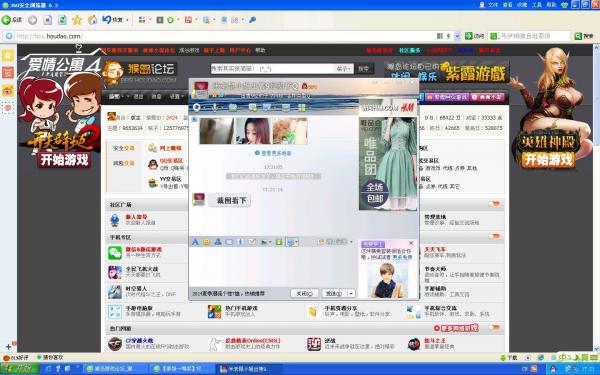The image size is (600, 375).
Task: Click the browser address bar URL
Action: 49,36
